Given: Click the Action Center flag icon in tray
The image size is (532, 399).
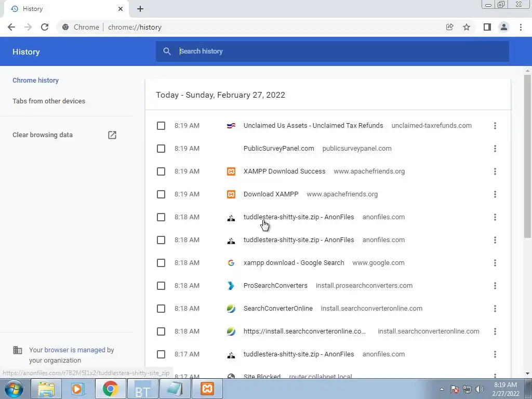Looking at the screenshot, I should (455, 389).
